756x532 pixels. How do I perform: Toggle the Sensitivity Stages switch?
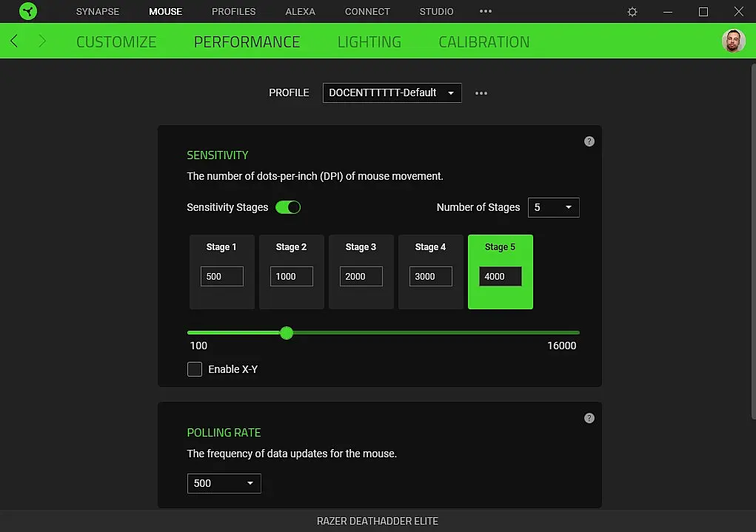click(288, 207)
